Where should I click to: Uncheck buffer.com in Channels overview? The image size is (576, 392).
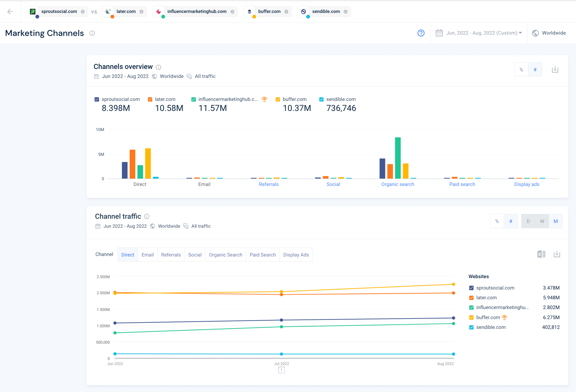coord(278,99)
